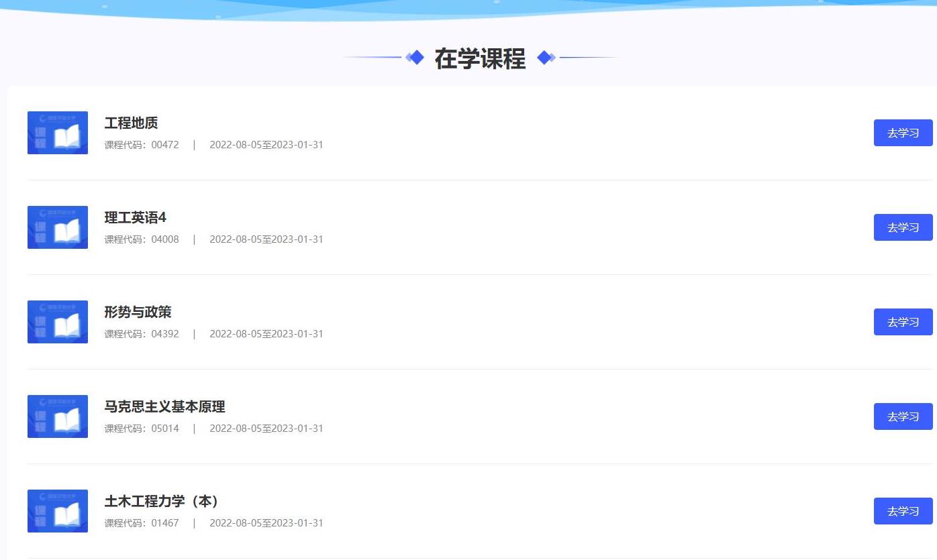Select the course title 工程地质
The height and width of the screenshot is (560, 937).
point(132,123)
